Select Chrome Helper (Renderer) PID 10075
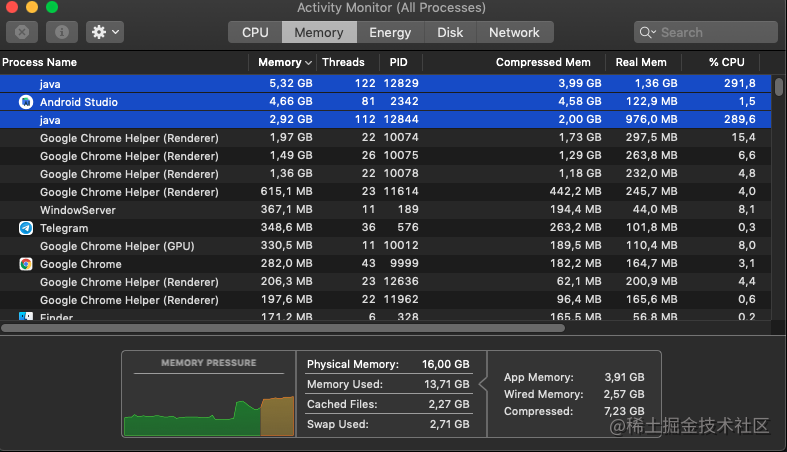The image size is (787, 452). 385,156
